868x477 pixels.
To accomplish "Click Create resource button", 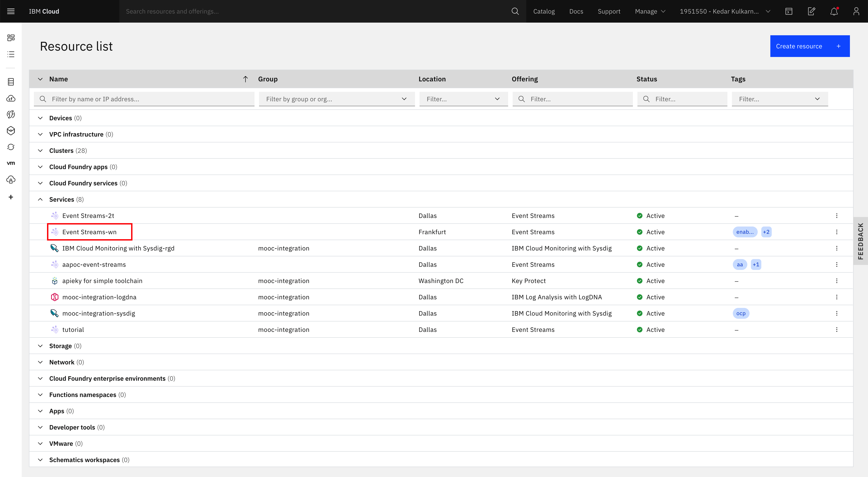I will [x=809, y=46].
